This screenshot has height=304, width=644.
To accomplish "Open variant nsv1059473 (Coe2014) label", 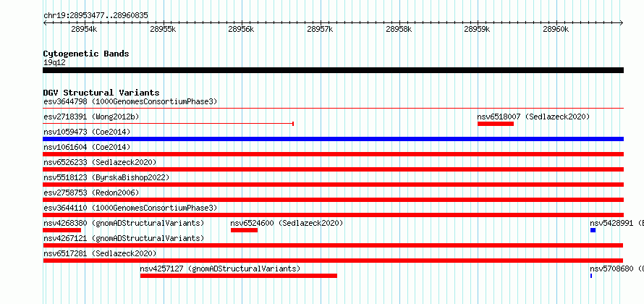I will [87, 132].
